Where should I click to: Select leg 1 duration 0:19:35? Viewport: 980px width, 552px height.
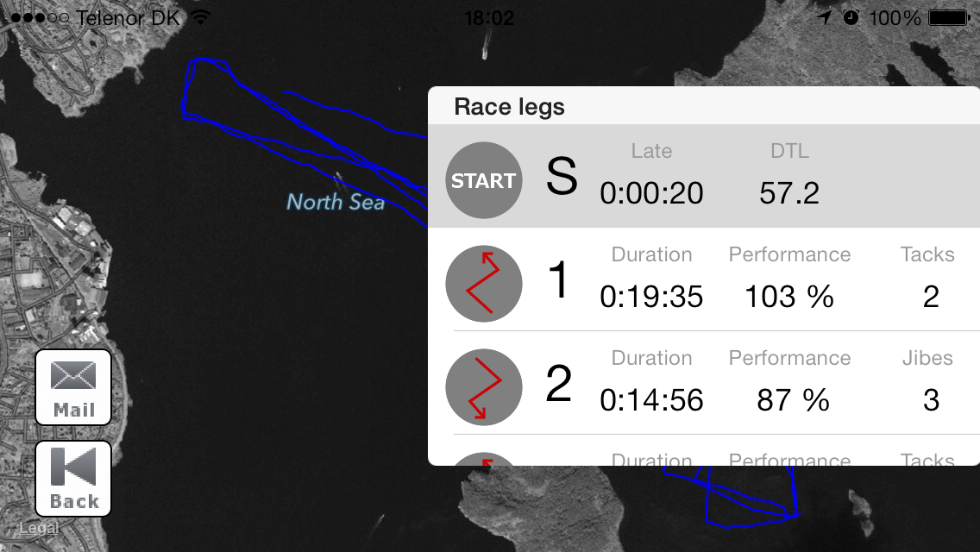[x=652, y=297]
